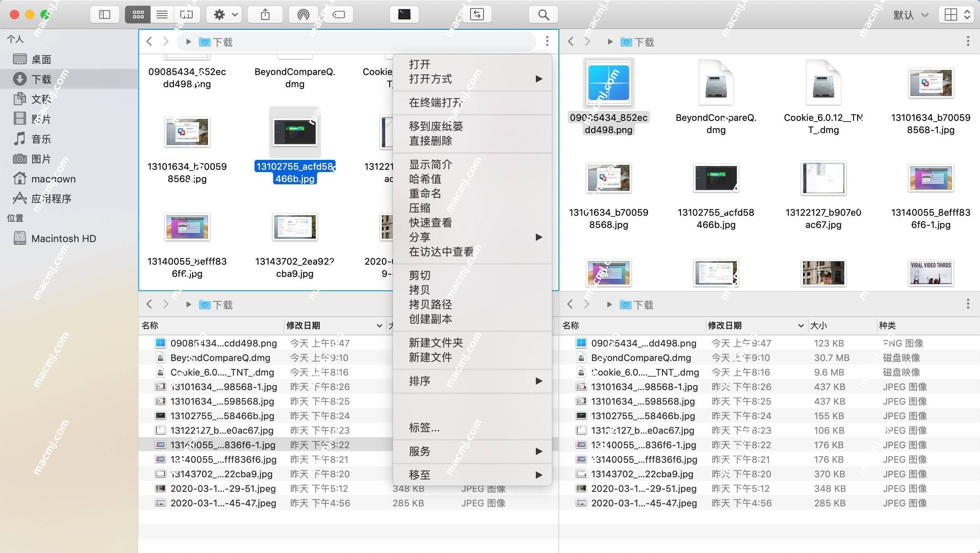Select 2020-03-1...-45-47.jpeg row in bottom-left pane
This screenshot has width=980, height=553.
[x=348, y=503]
